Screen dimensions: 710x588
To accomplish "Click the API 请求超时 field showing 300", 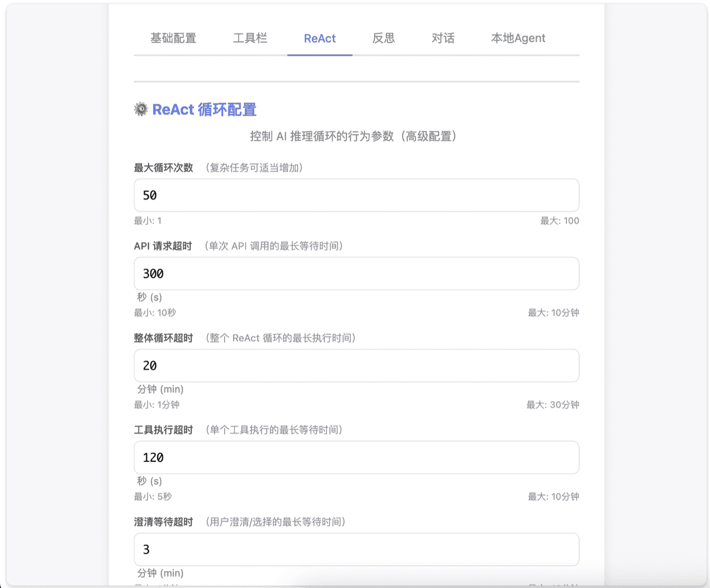I will pyautogui.click(x=357, y=274).
